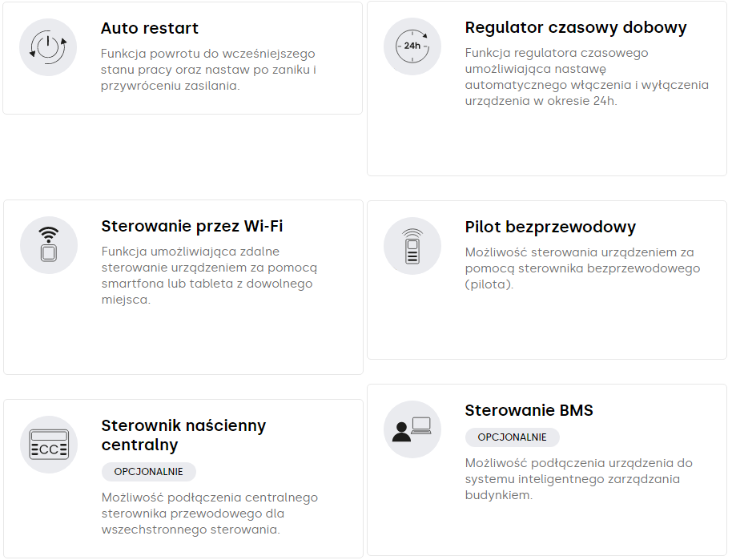Click the Sterowanie BMS heading
Viewport: 732px width, 560px height.
(529, 411)
